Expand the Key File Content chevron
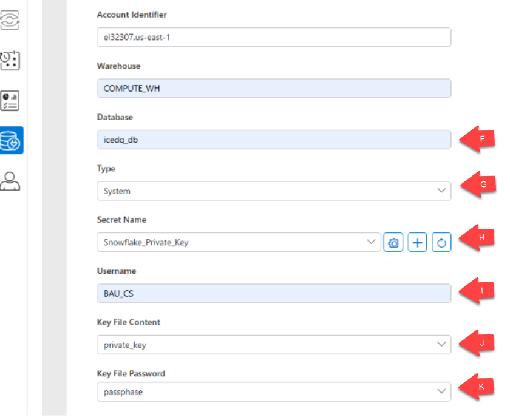 point(442,345)
